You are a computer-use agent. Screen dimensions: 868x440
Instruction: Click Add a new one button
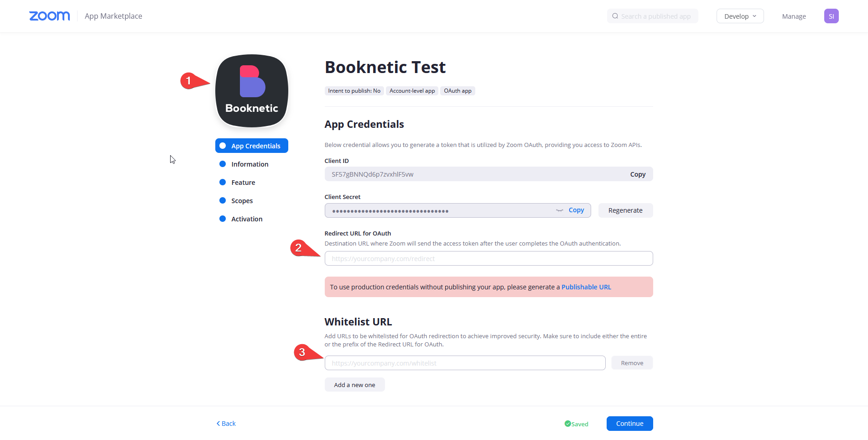354,385
